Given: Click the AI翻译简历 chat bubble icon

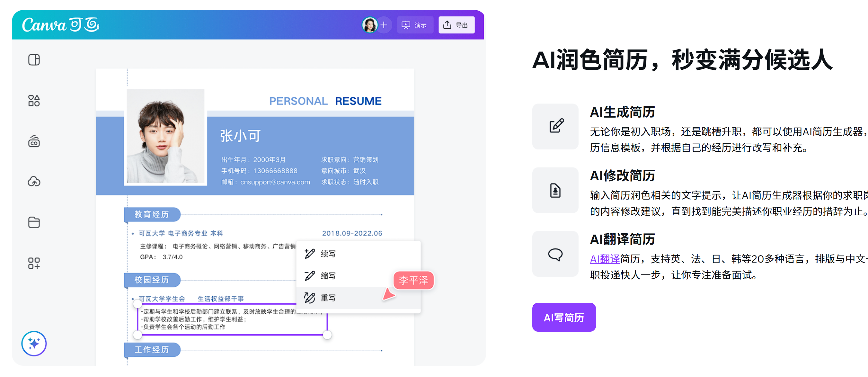Looking at the screenshot, I should [555, 255].
